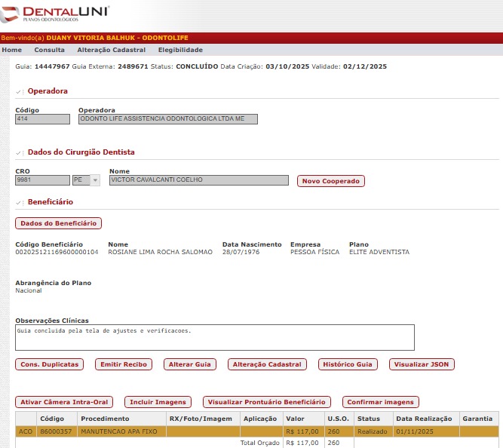Focus the dentist Nome field
This screenshot has width=503, height=448.
(x=199, y=180)
